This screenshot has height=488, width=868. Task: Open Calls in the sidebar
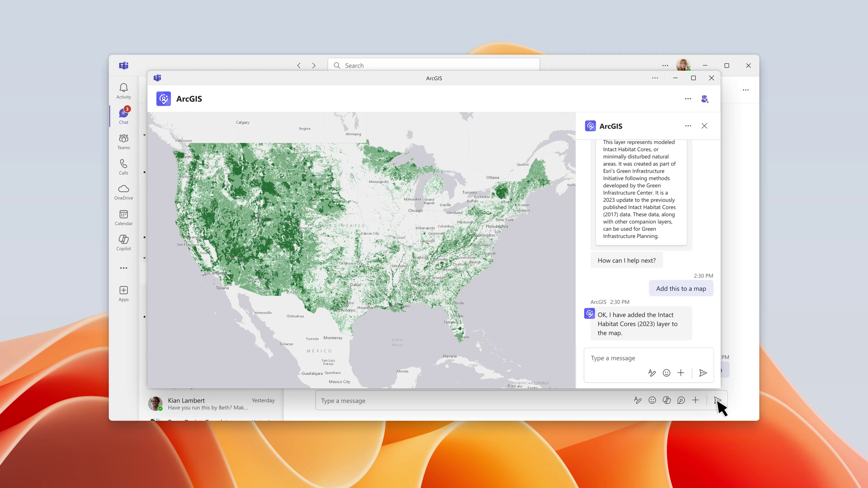(124, 167)
